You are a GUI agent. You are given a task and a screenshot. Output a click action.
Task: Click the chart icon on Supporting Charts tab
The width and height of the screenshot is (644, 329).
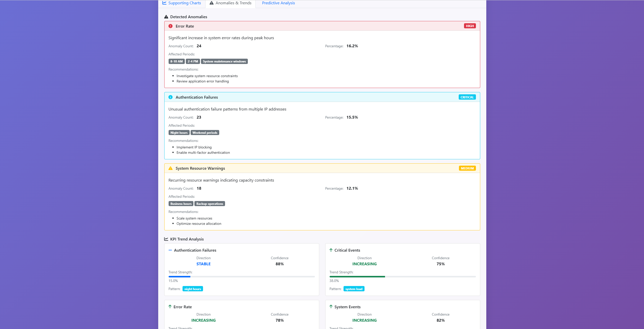coord(164,3)
